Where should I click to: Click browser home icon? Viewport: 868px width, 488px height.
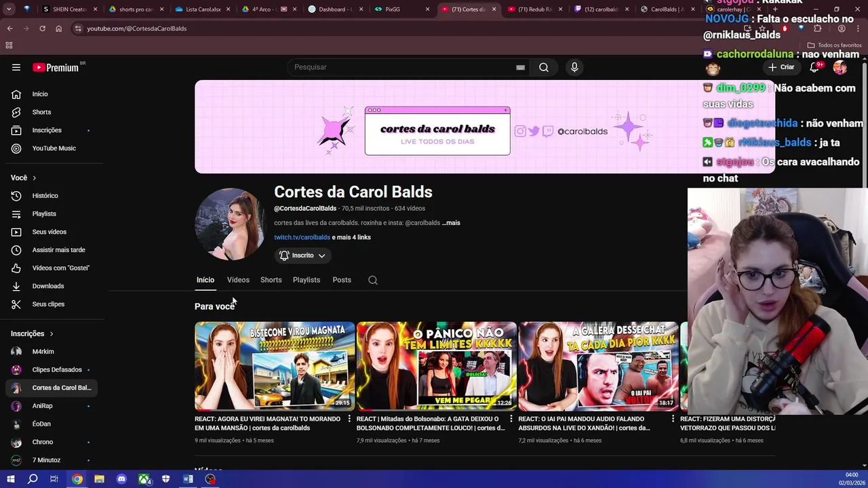pos(58,28)
